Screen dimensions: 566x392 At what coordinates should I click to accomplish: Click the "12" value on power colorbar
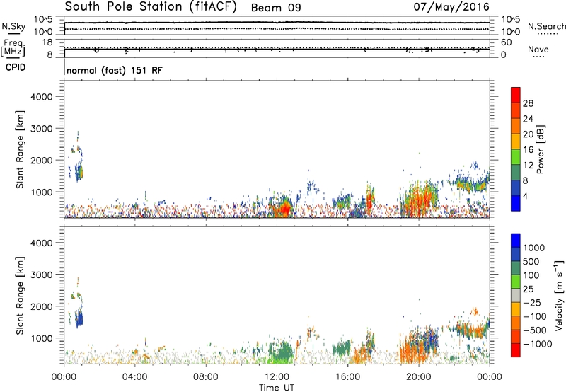coord(528,166)
